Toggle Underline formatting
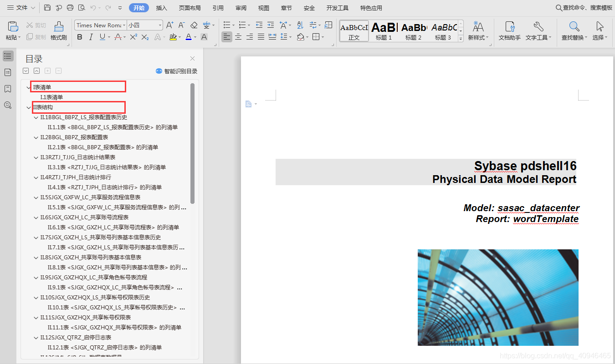Screen dimensions: 615x364 coord(102,37)
